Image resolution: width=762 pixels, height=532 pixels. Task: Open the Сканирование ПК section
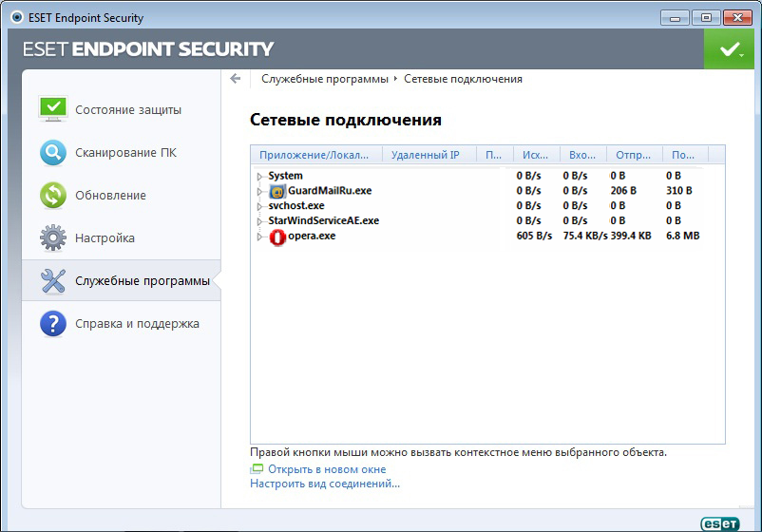pos(125,152)
